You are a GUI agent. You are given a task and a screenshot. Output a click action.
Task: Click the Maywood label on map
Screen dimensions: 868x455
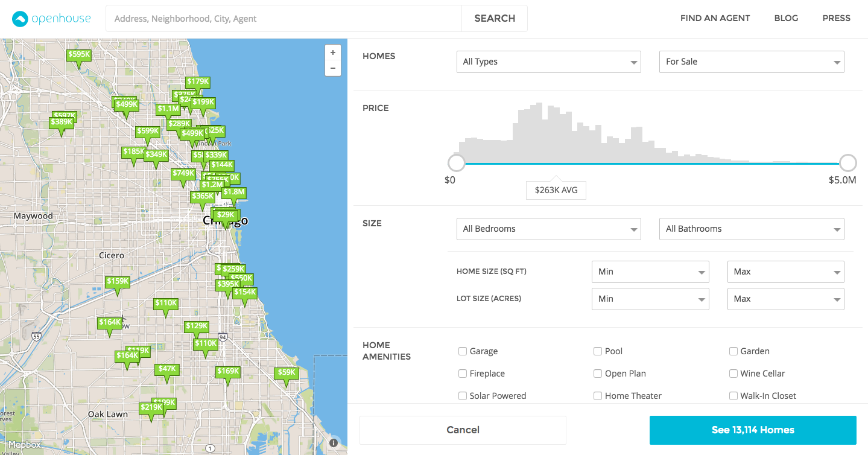coord(33,215)
